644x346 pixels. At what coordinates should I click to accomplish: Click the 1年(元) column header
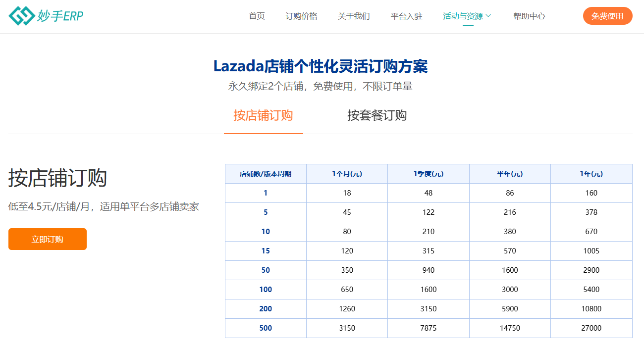click(x=591, y=174)
